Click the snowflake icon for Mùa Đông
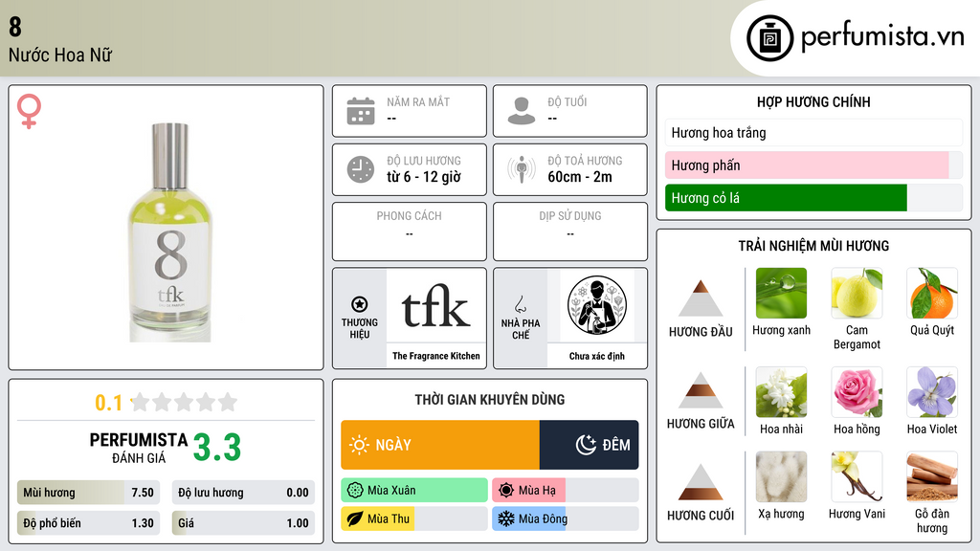The height and width of the screenshot is (551, 980). click(x=506, y=518)
